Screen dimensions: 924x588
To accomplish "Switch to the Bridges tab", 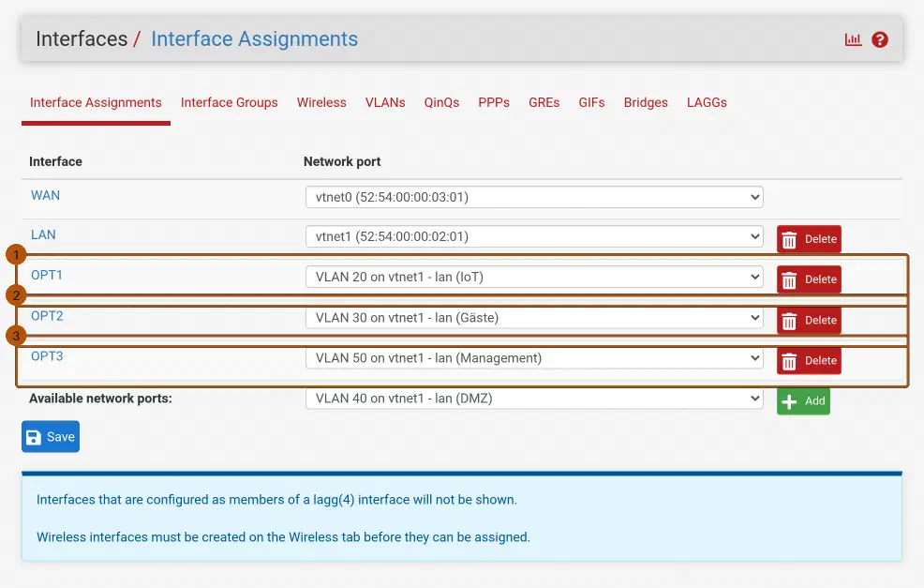I will [646, 102].
